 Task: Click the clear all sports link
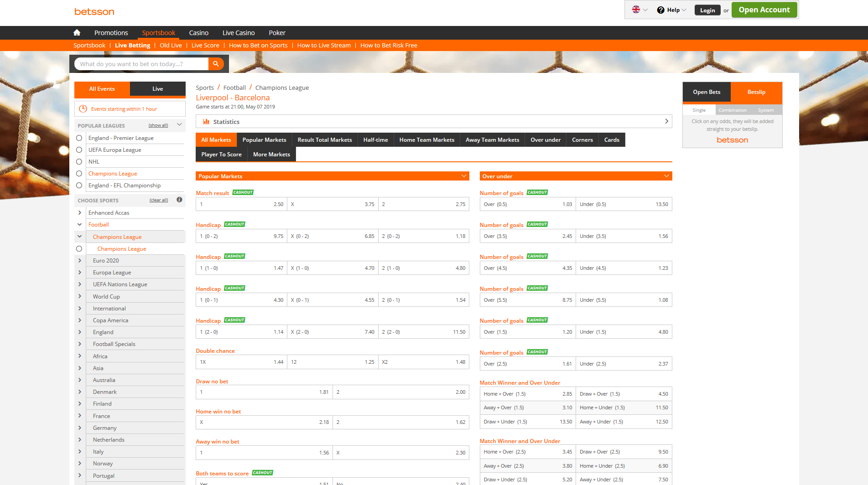point(159,200)
